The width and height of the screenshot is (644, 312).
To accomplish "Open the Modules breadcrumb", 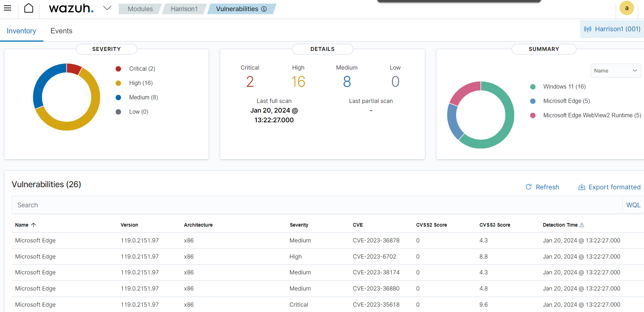I will pos(140,9).
